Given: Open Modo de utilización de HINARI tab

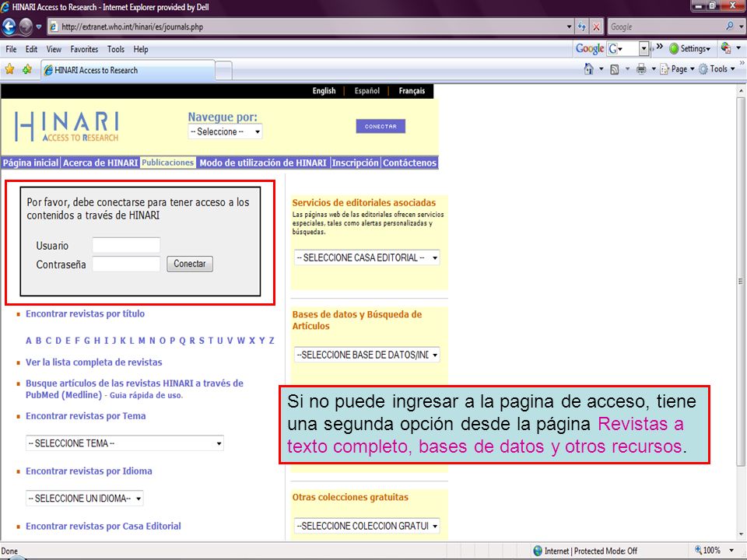Looking at the screenshot, I should (263, 163).
